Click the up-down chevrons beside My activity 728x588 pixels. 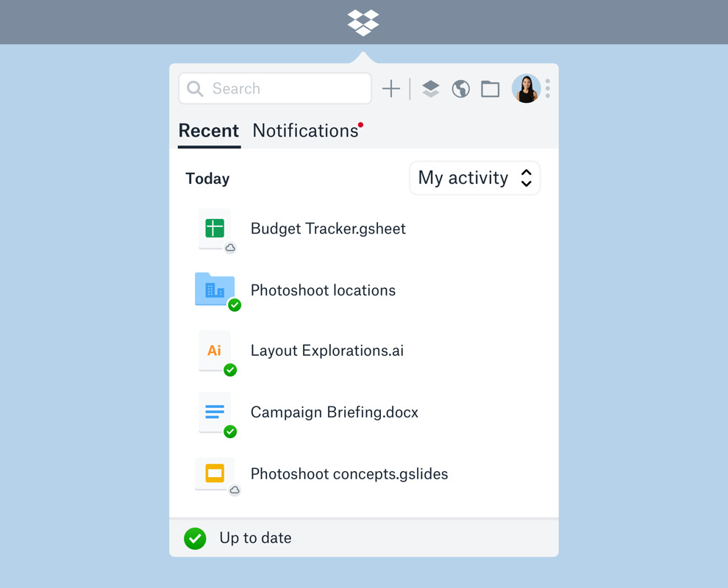(526, 178)
